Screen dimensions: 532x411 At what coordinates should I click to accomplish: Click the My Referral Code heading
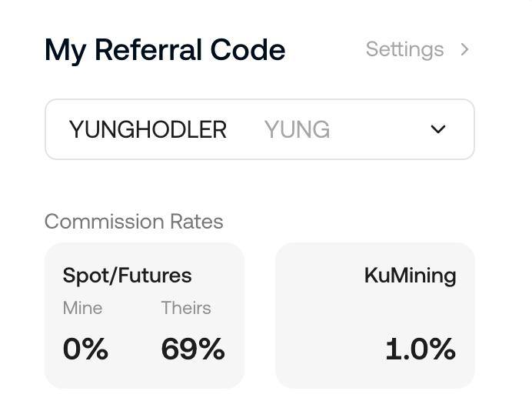(x=165, y=50)
